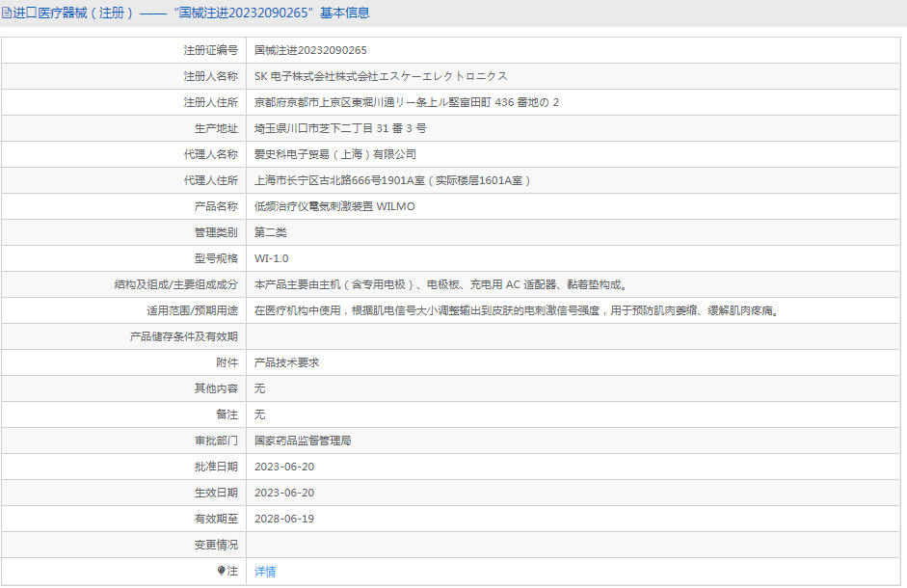Click the 结构及组成/主要组成成分 label

(175, 284)
